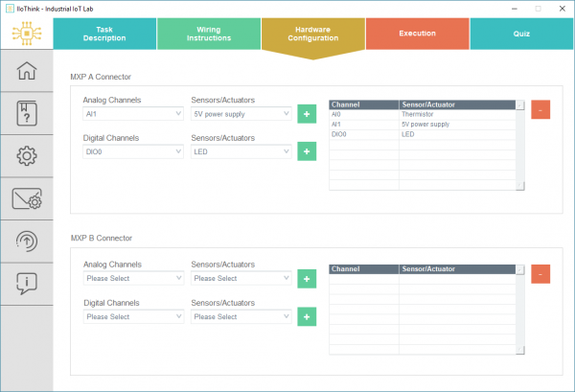Screen dimensions: 575x392
Task: Open MXP B Analog Channels dropdown
Action: click(133, 279)
